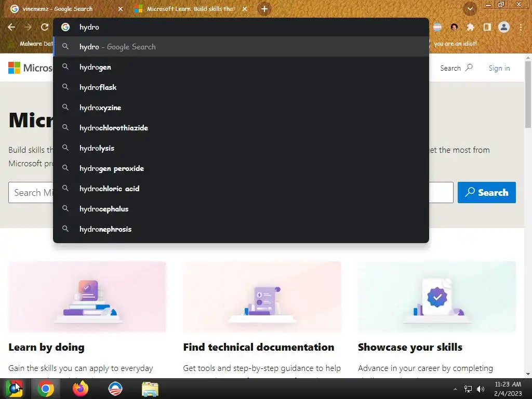532x399 pixels.
Task: Click the Find technical documentation heading
Action: click(x=259, y=347)
